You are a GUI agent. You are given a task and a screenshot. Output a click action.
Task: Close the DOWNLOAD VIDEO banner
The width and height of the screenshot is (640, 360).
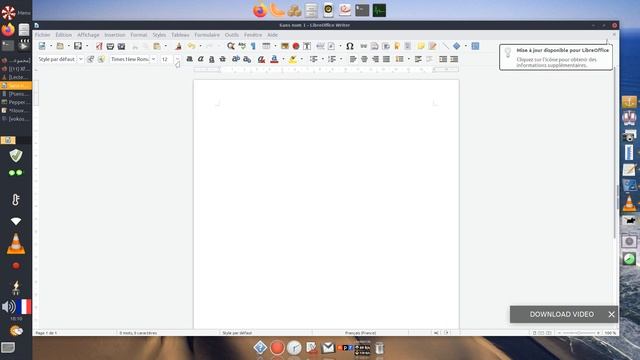[611, 314]
